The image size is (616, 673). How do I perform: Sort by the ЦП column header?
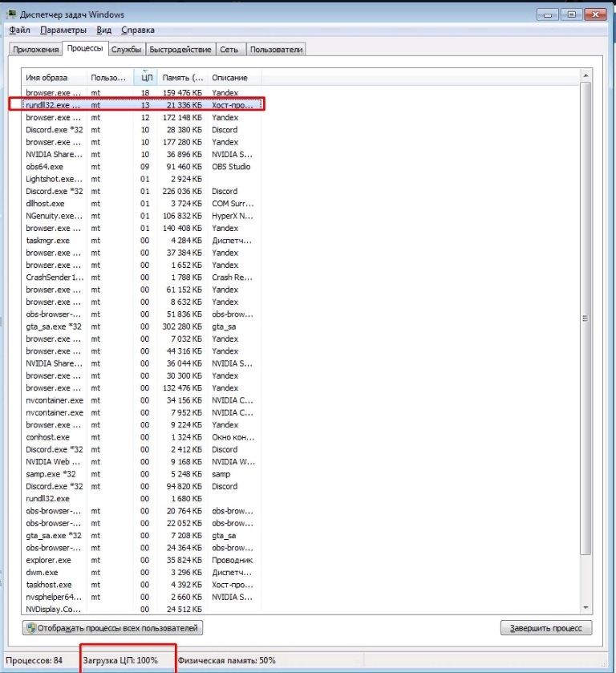click(x=145, y=78)
